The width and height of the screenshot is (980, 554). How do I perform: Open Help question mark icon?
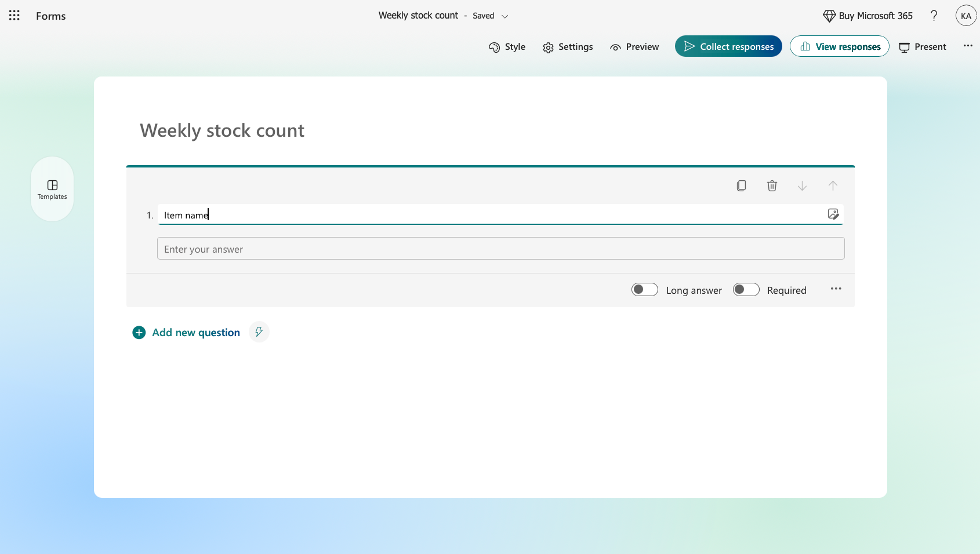point(934,16)
